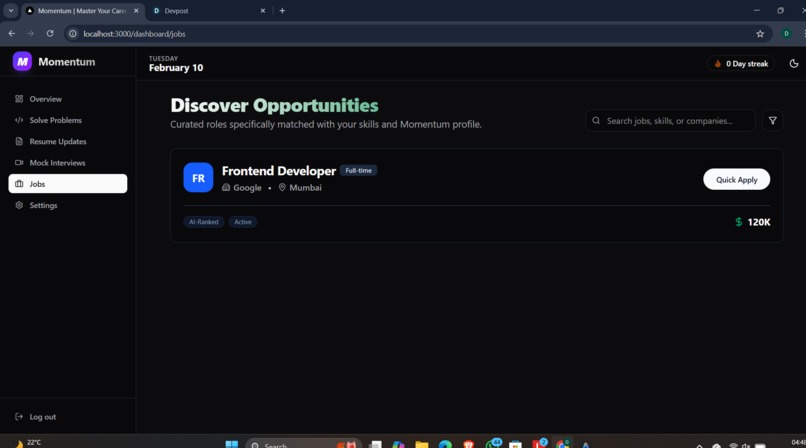The image size is (806, 448).
Task: Open the Frontend Developer job title
Action: pyautogui.click(x=279, y=171)
